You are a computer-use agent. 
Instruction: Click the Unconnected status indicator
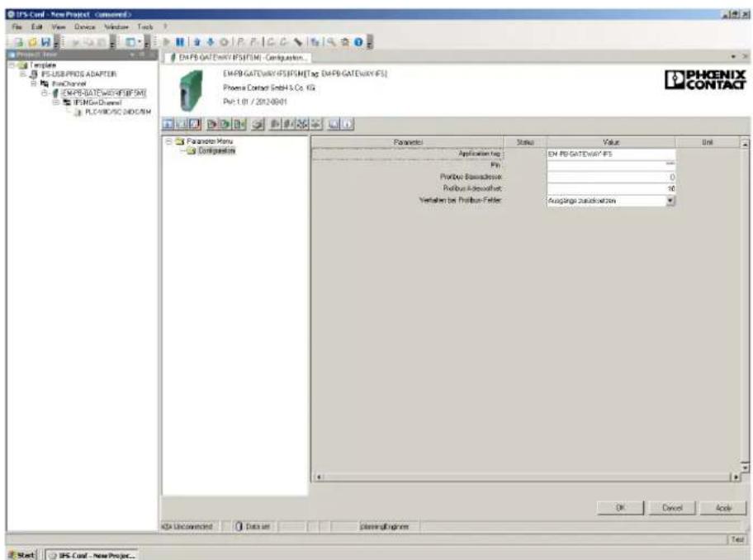point(187,527)
